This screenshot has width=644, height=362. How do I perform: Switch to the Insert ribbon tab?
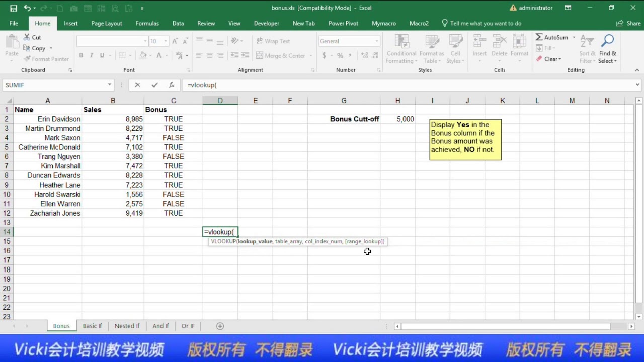[x=71, y=23]
